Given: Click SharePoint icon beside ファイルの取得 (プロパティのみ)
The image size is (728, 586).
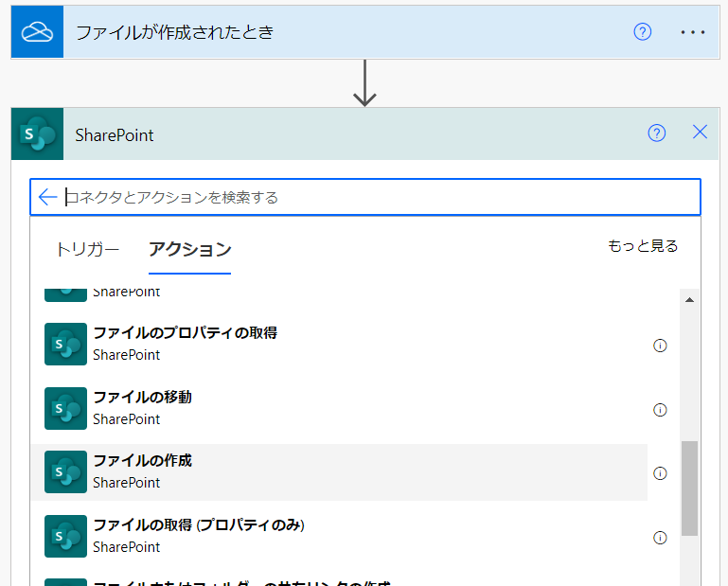Looking at the screenshot, I should [x=65, y=537].
